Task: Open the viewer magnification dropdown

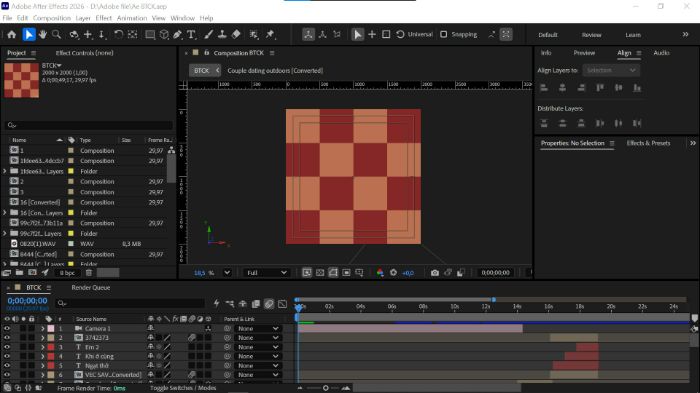Action: (227, 272)
